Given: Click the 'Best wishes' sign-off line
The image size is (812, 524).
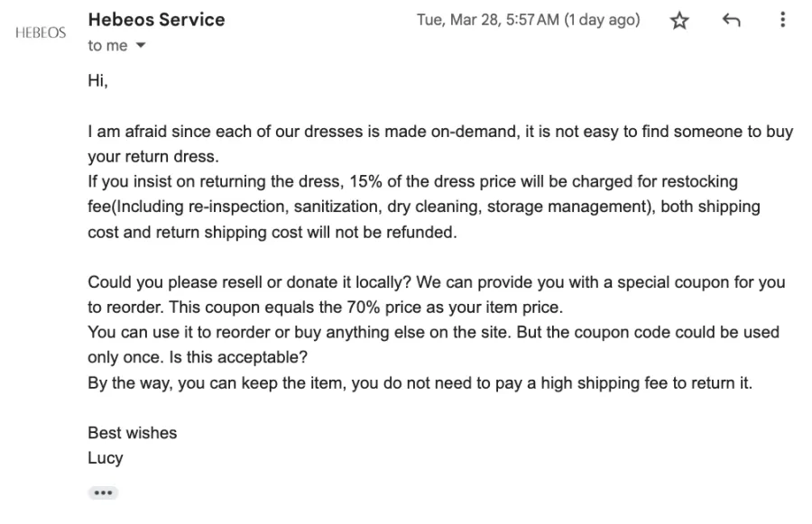Looking at the screenshot, I should (133, 433).
